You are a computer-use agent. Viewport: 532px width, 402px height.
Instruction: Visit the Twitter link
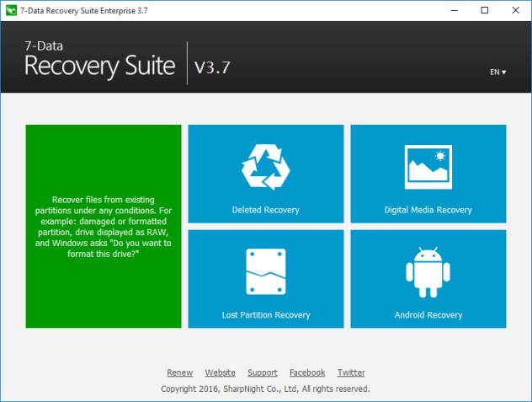(x=351, y=373)
